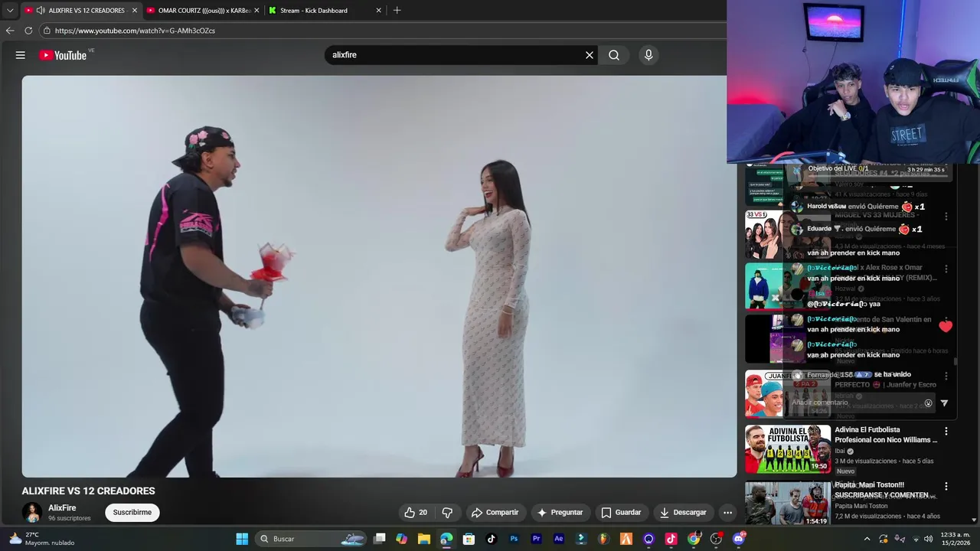This screenshot has width=980, height=551.
Task: Click the ALIXFIRE VS 12 CREADORES title
Action: click(x=88, y=491)
